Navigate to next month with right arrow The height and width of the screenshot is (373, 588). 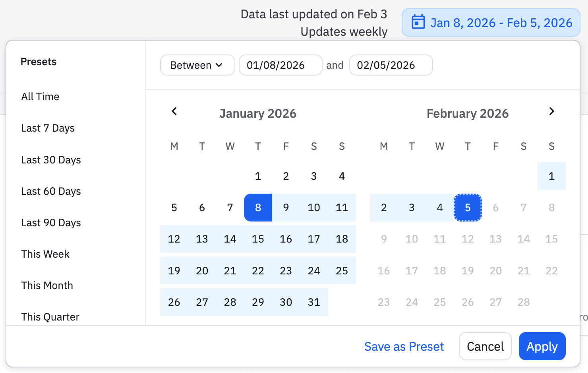pyautogui.click(x=551, y=112)
